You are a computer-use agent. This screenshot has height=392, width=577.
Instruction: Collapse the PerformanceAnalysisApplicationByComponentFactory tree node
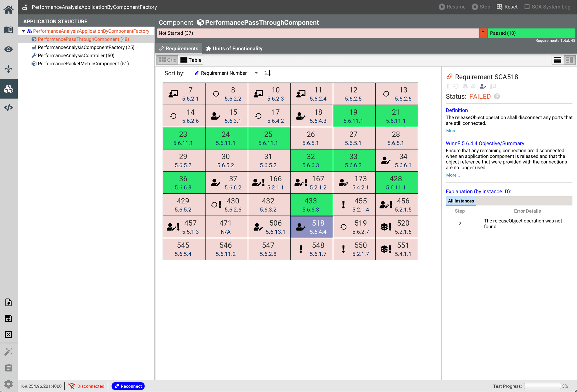tap(24, 31)
